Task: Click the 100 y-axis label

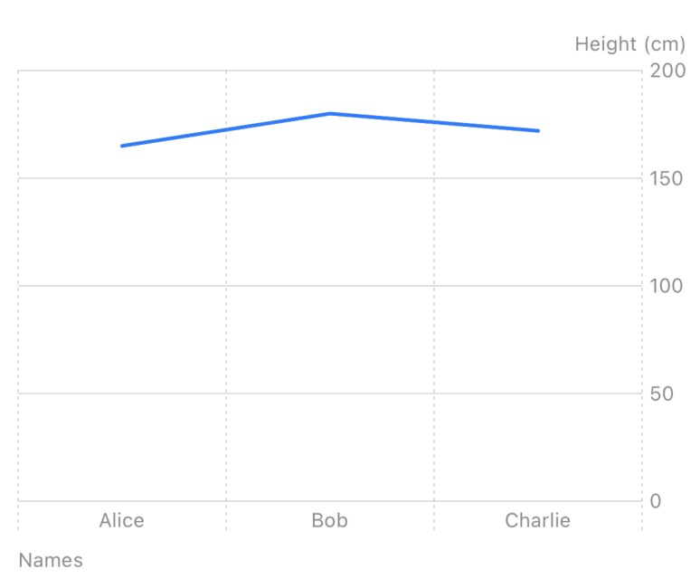Action: [x=666, y=286]
